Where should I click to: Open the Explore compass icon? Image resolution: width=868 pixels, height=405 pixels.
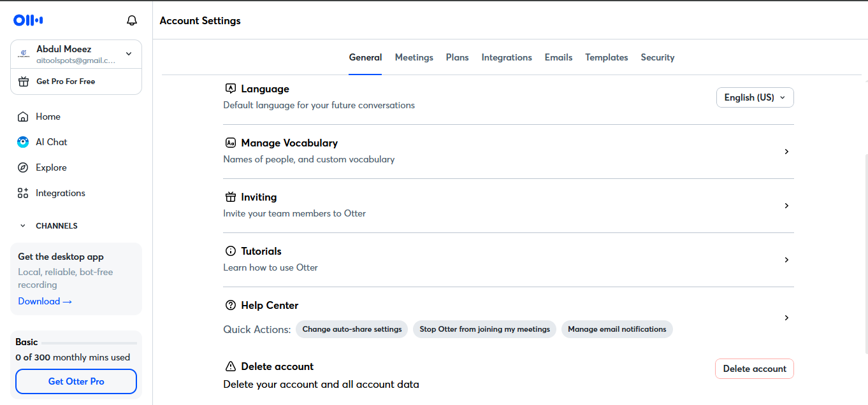pyautogui.click(x=23, y=167)
